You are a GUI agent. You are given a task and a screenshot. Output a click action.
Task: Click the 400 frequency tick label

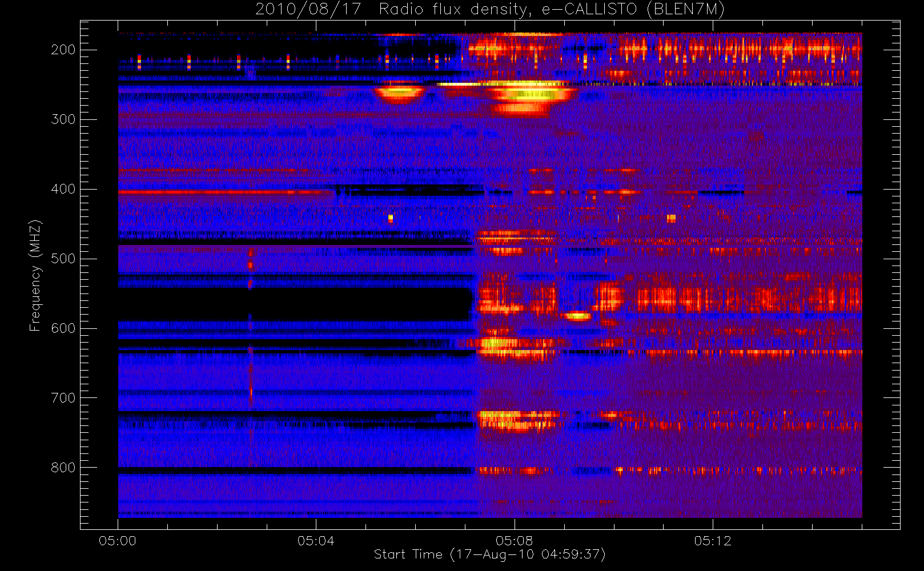point(63,189)
